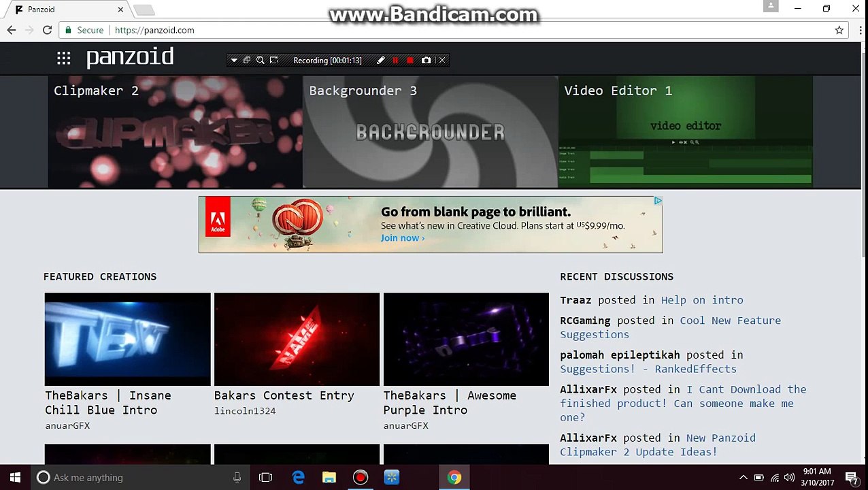Open the blue starburst taskbar app

pos(392,478)
